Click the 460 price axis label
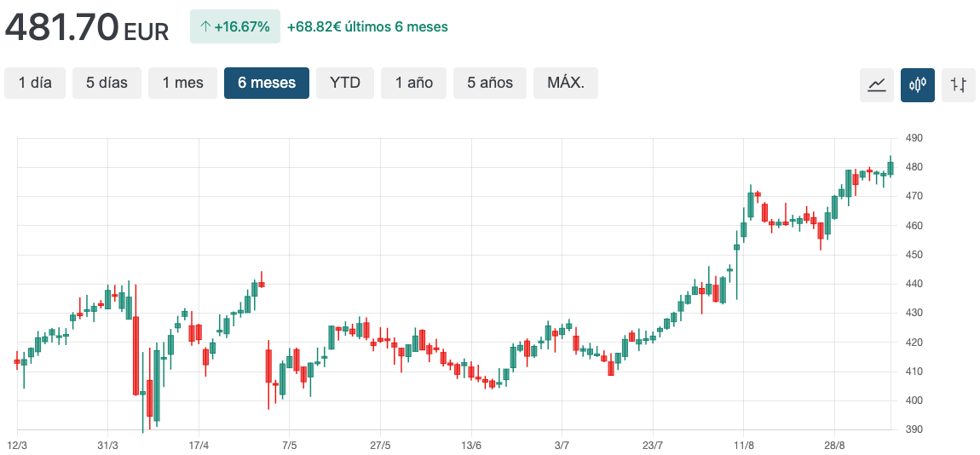 [914, 226]
